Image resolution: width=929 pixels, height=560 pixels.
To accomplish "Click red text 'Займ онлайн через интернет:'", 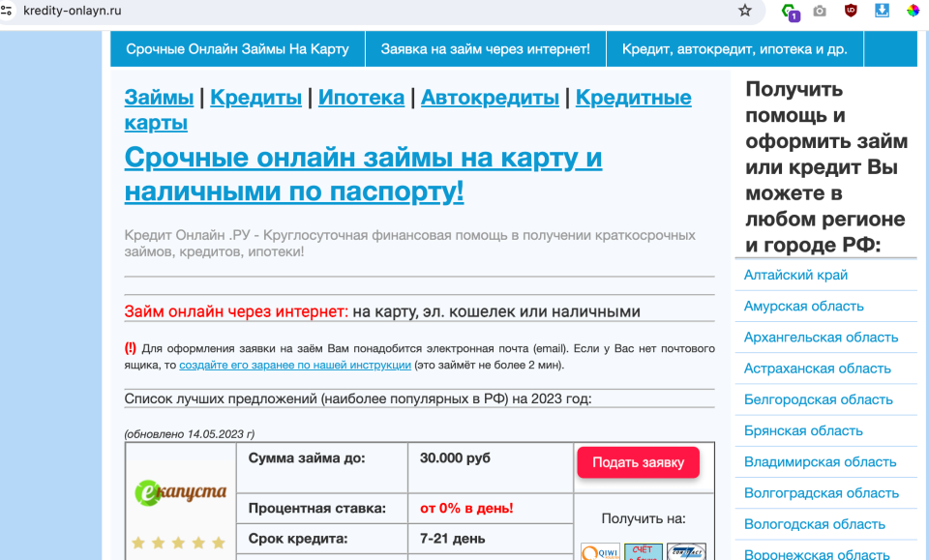I will coord(236,311).
